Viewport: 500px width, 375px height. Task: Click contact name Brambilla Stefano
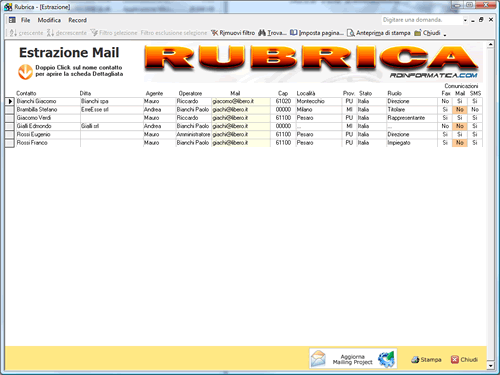point(37,110)
